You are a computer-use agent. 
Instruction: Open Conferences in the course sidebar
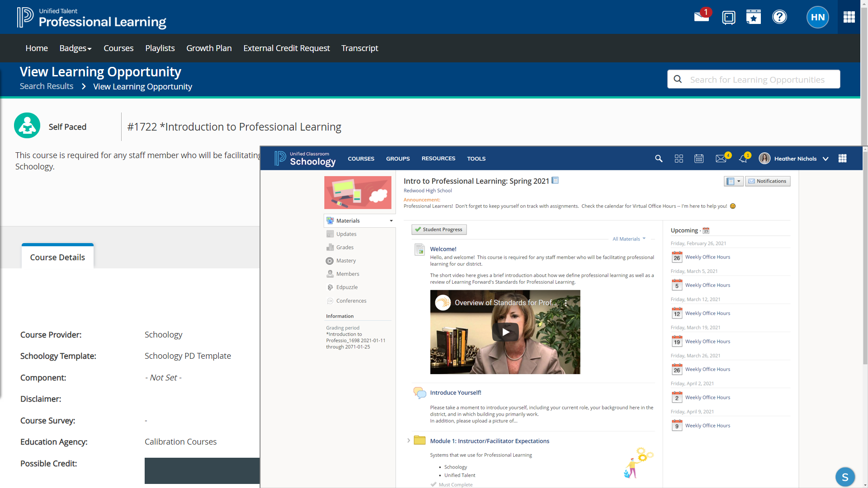point(351,300)
